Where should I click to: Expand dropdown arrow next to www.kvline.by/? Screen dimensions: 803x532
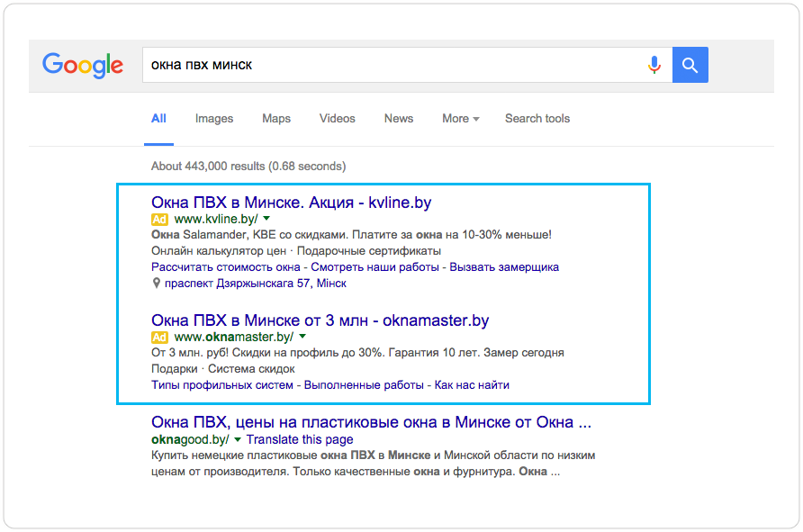(x=266, y=219)
